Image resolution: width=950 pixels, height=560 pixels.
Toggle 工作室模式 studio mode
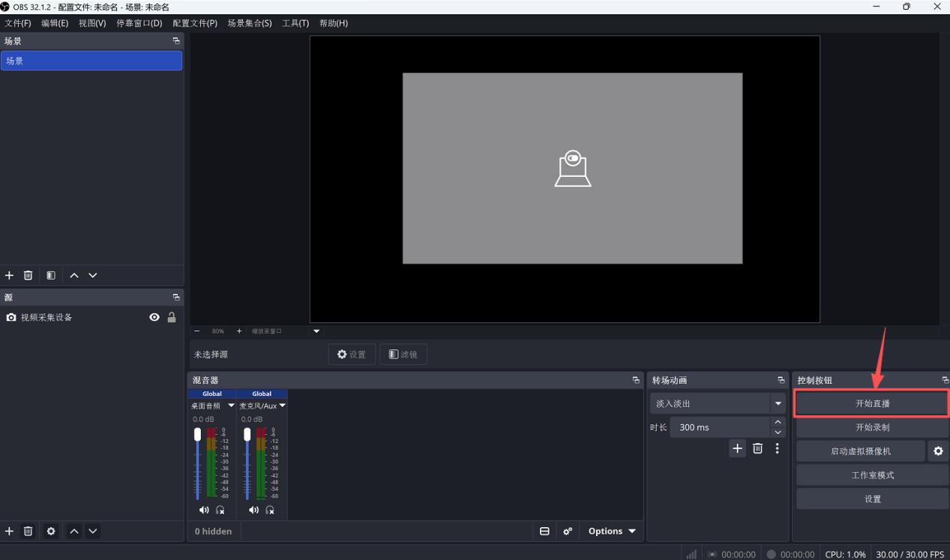click(873, 475)
